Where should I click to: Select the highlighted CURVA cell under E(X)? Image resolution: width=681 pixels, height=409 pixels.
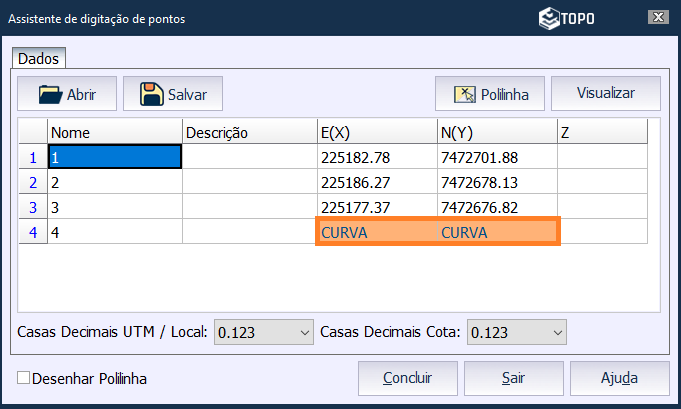point(375,232)
